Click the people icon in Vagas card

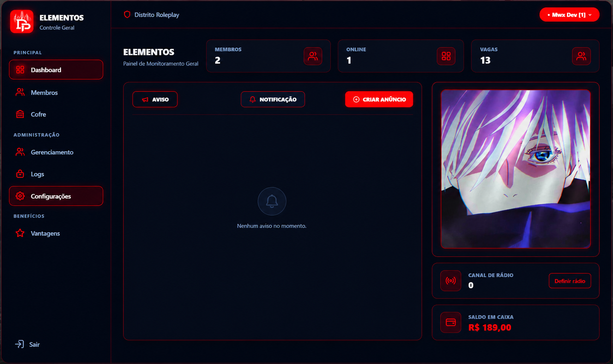click(x=581, y=56)
